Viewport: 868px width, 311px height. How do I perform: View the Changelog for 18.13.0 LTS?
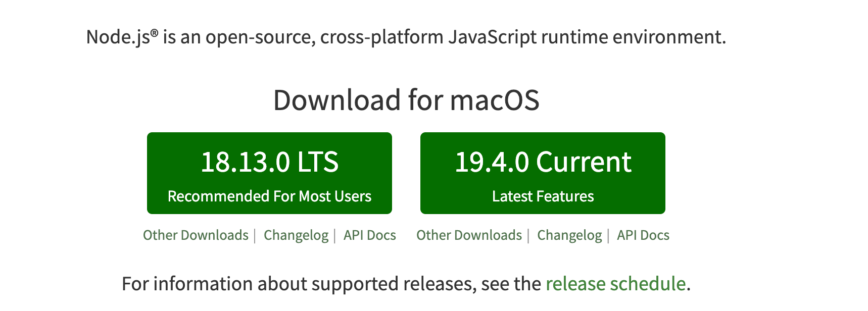[296, 236]
